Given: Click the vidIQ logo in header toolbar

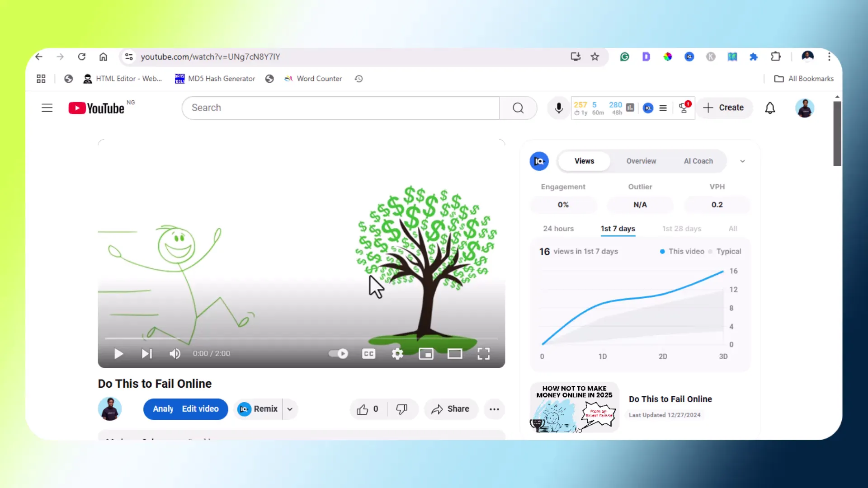Looking at the screenshot, I should pos(648,108).
